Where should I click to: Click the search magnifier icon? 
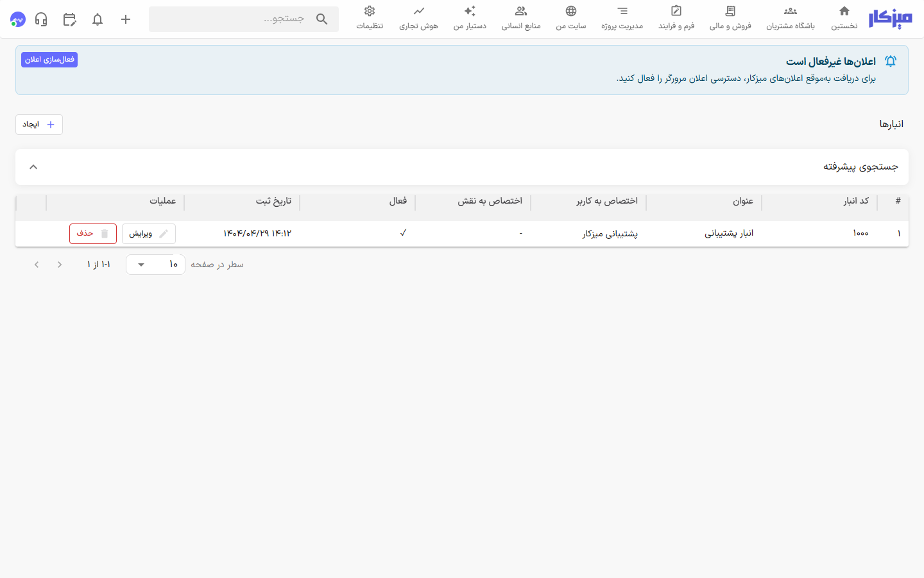(x=322, y=19)
